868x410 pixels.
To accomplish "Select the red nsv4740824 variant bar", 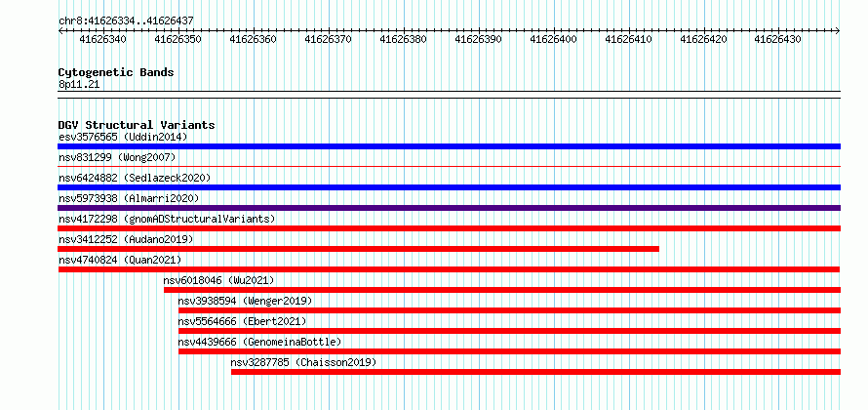I will 449,269.
